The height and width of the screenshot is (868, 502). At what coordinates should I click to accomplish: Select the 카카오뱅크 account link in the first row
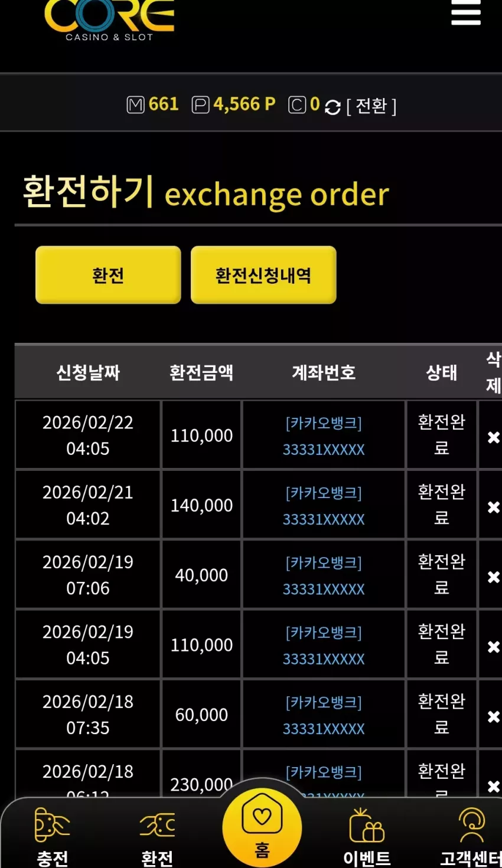coord(324,436)
